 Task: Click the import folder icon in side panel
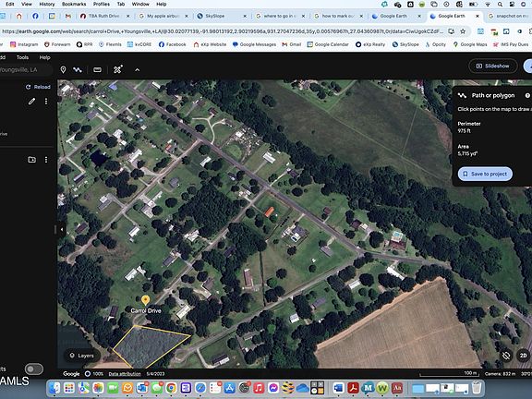click(x=31, y=160)
